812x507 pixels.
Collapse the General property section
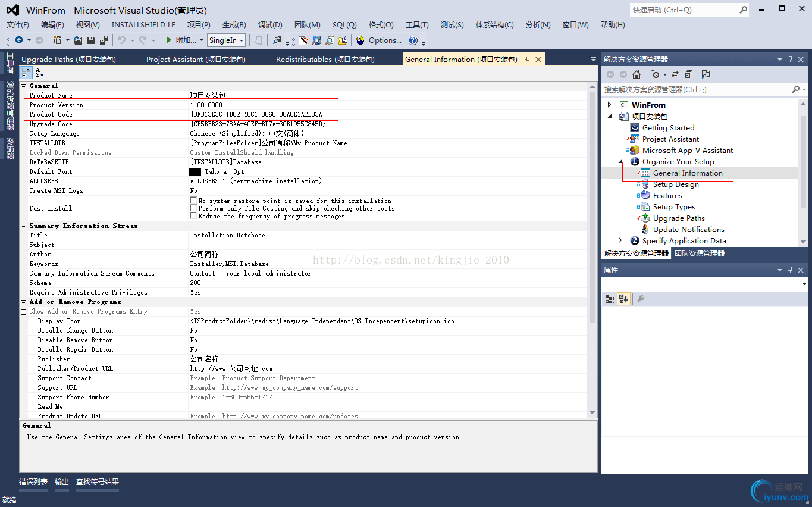click(24, 86)
